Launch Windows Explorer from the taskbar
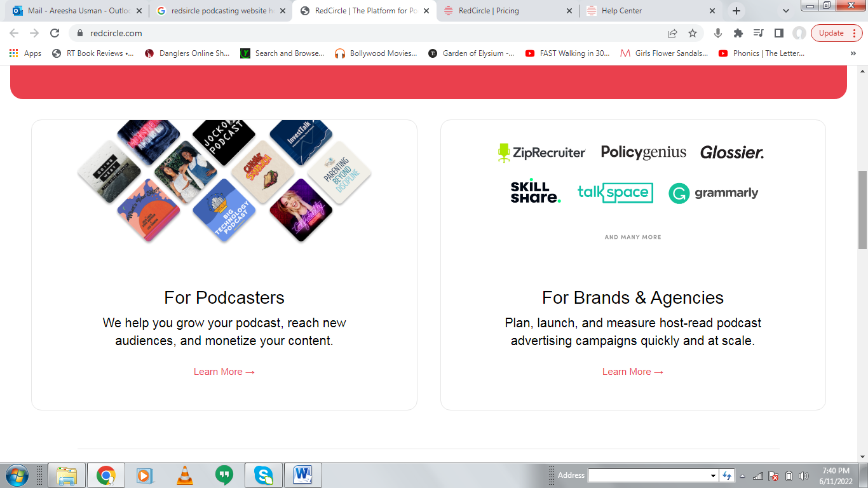 tap(67, 475)
